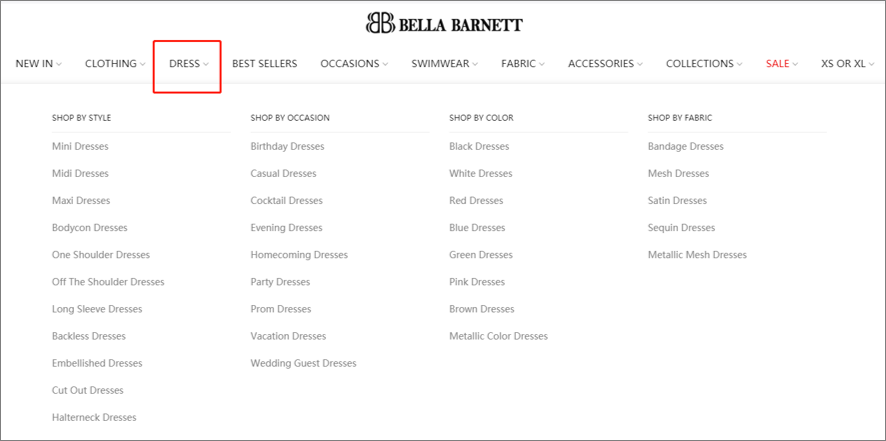The image size is (886, 441).
Task: Open the CLOTHING dropdown menu
Action: (x=115, y=64)
